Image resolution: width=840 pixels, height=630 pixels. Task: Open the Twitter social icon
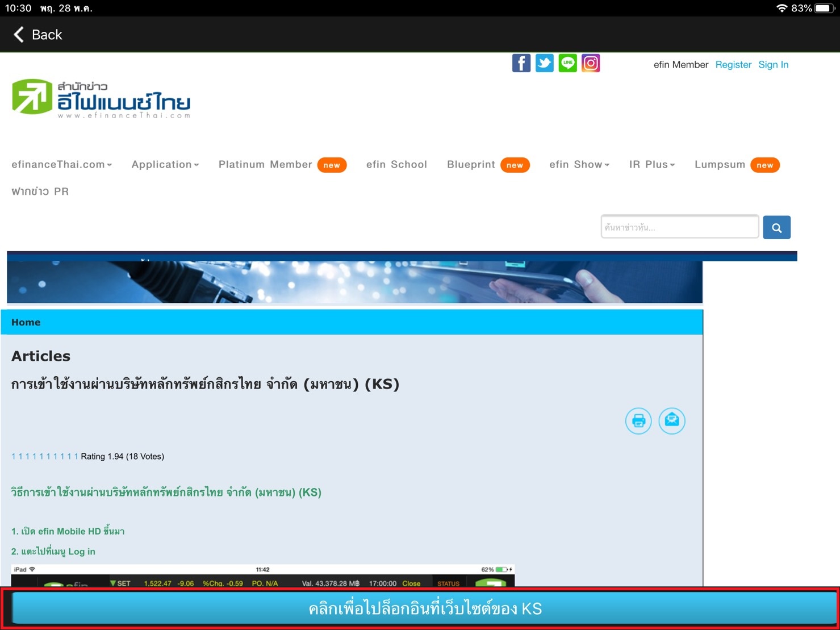tap(545, 63)
